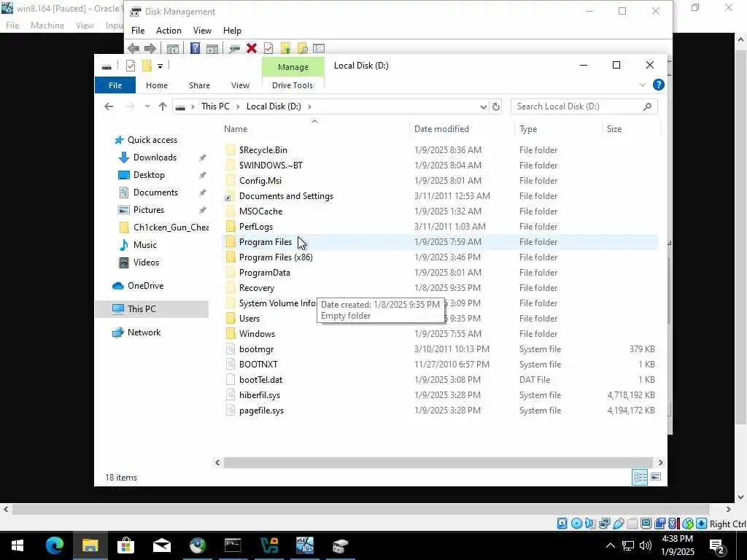This screenshot has height=560, width=747.
Task: Open the Drive Tools tab
Action: 293,85
